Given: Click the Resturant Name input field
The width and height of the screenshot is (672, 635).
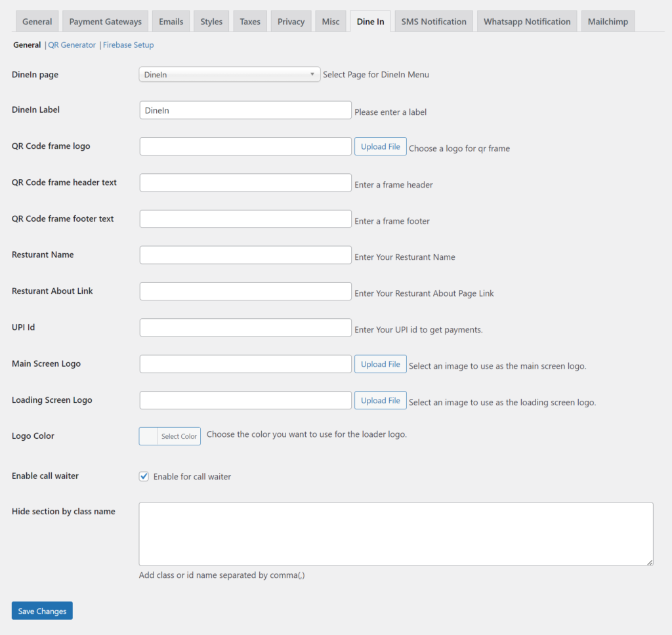Looking at the screenshot, I should [x=245, y=255].
